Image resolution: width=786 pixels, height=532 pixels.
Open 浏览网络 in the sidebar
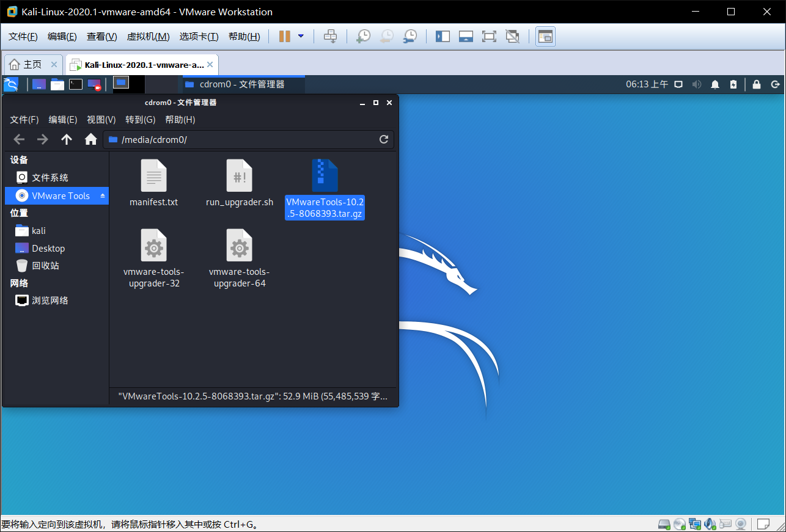click(57, 301)
